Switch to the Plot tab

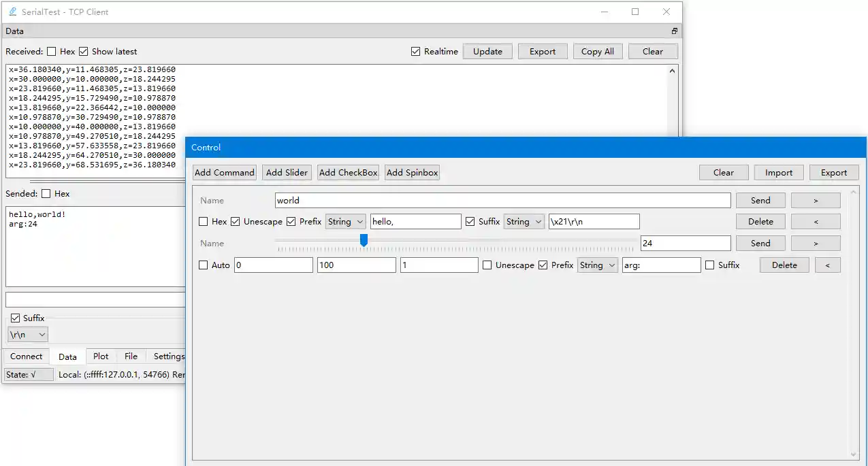pos(101,356)
